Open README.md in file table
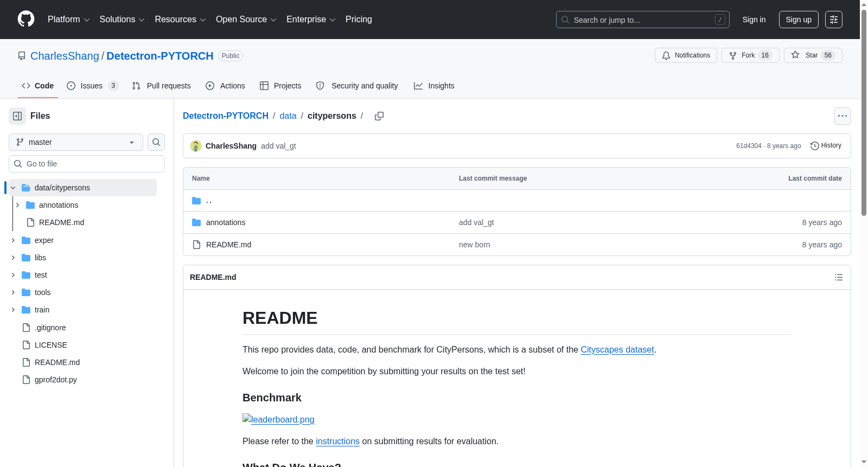868x467 pixels. click(228, 245)
